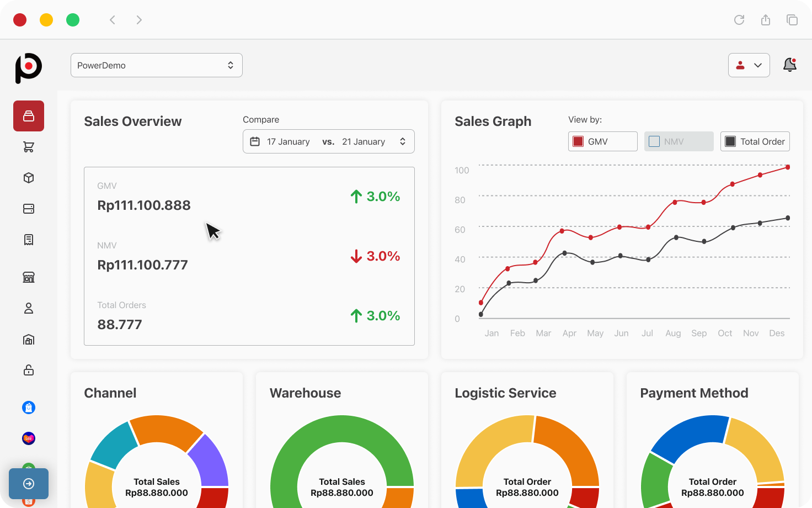The height and width of the screenshot is (508, 812).
Task: Reload the page with the refresh icon
Action: pos(739,20)
